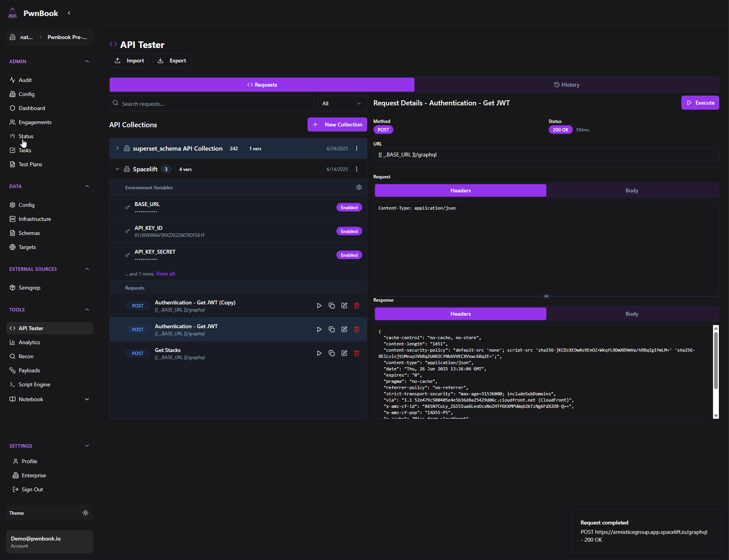Run the Authentication - Get JWT request
The image size is (729, 560).
(x=319, y=329)
